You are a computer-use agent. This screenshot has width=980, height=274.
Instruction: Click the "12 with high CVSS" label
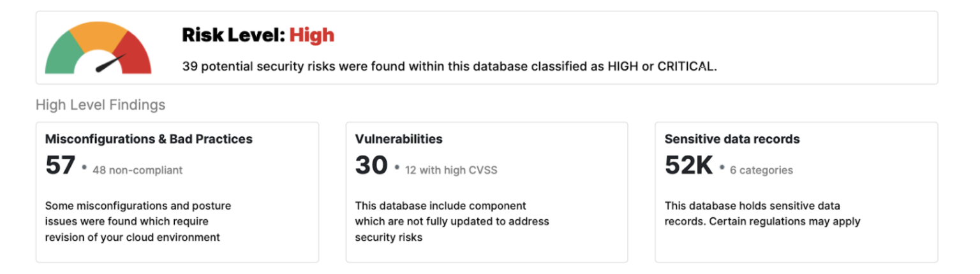click(x=450, y=170)
